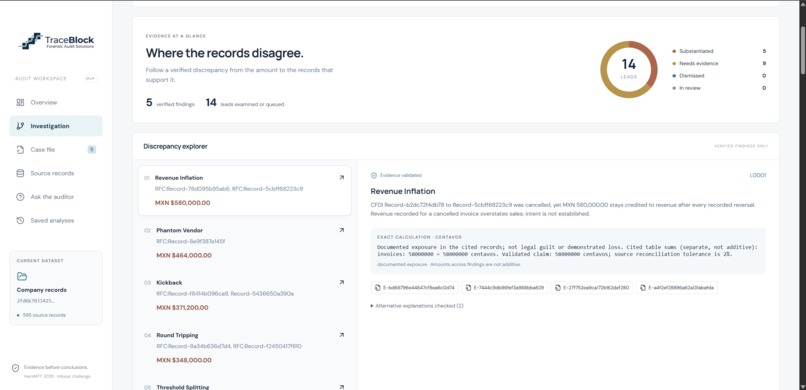Image resolution: width=806 pixels, height=390 pixels.
Task: Go to Source records
Action: pyautogui.click(x=56, y=173)
